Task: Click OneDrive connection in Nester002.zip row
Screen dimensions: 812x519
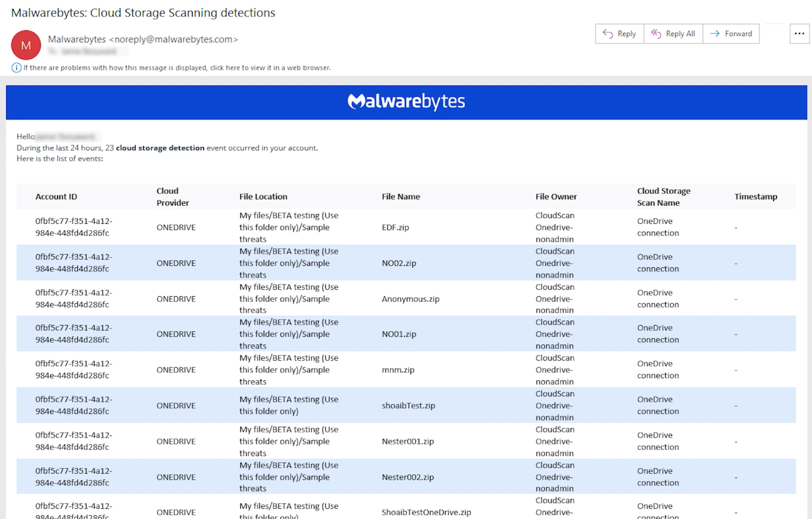Action: pyautogui.click(x=658, y=477)
